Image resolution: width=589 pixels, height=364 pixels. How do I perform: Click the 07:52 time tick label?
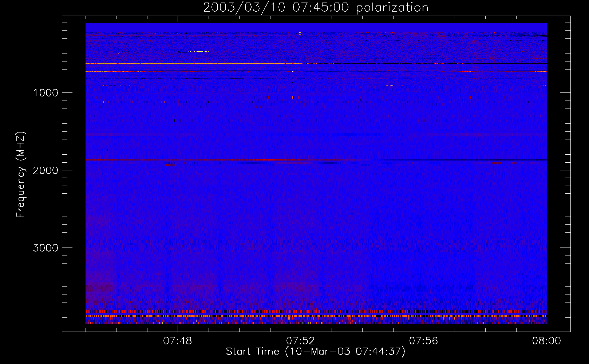[301, 341]
